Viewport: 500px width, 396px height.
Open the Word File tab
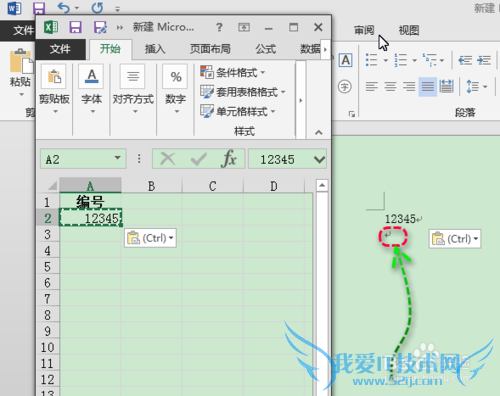click(x=18, y=31)
